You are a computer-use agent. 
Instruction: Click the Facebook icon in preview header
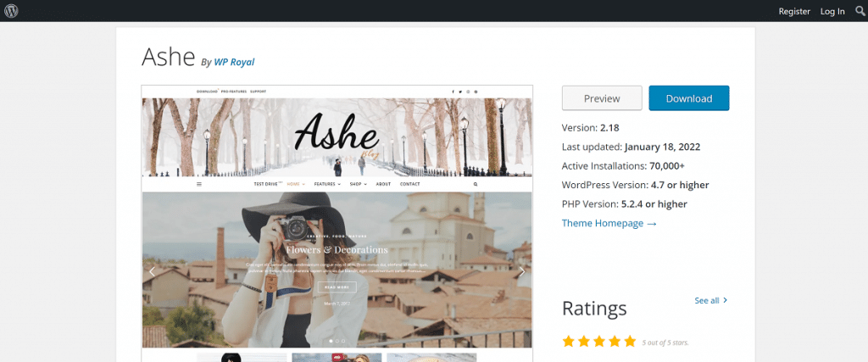[453, 92]
